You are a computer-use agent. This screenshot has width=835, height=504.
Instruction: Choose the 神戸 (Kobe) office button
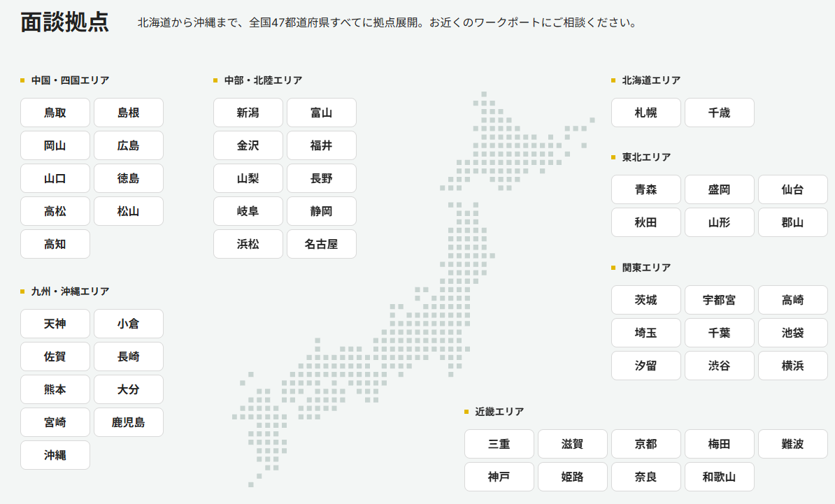[499, 477]
